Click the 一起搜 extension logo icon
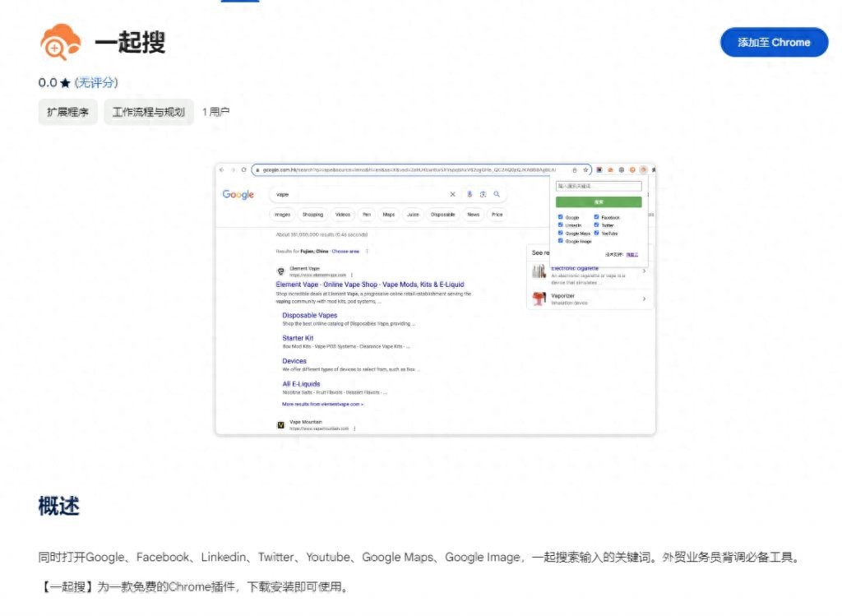The image size is (842, 616). click(x=61, y=42)
